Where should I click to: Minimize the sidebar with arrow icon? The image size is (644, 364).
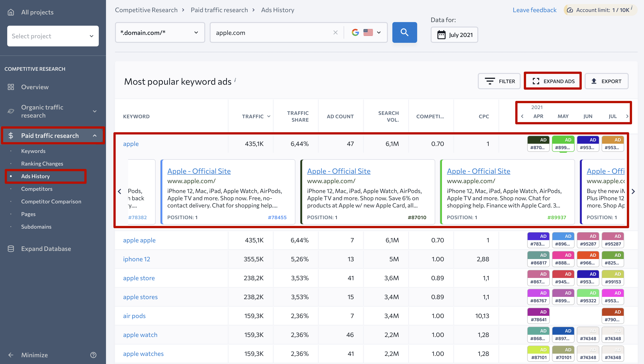[11, 355]
